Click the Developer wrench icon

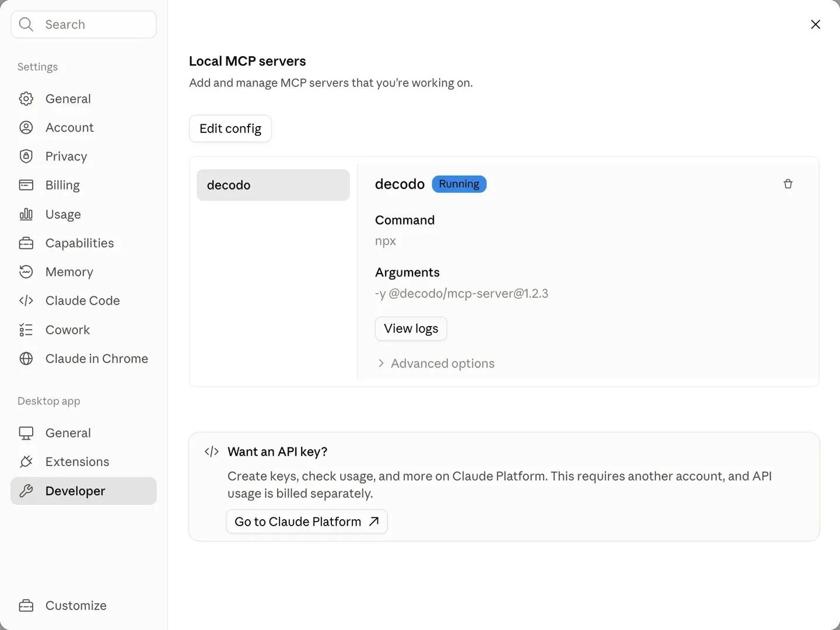26,491
